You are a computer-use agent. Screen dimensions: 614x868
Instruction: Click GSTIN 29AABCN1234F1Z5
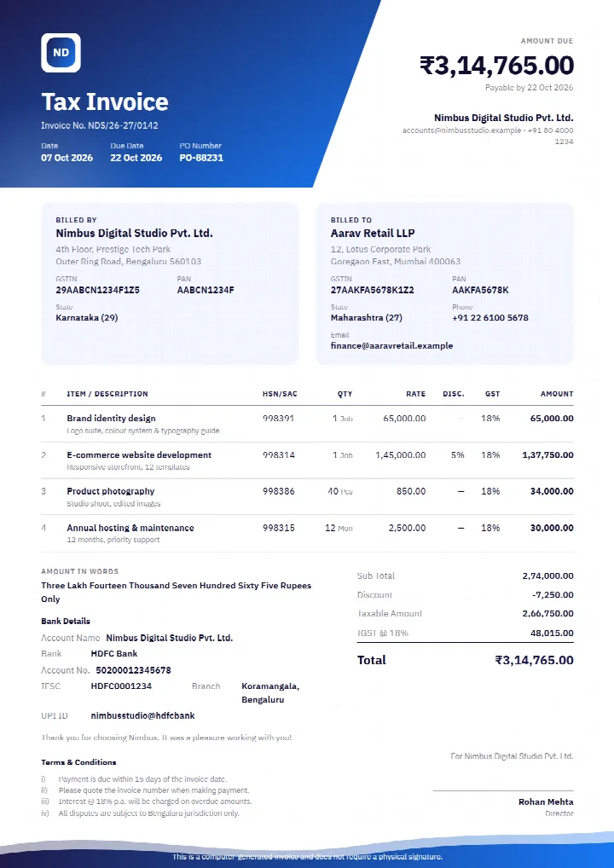[x=97, y=290]
